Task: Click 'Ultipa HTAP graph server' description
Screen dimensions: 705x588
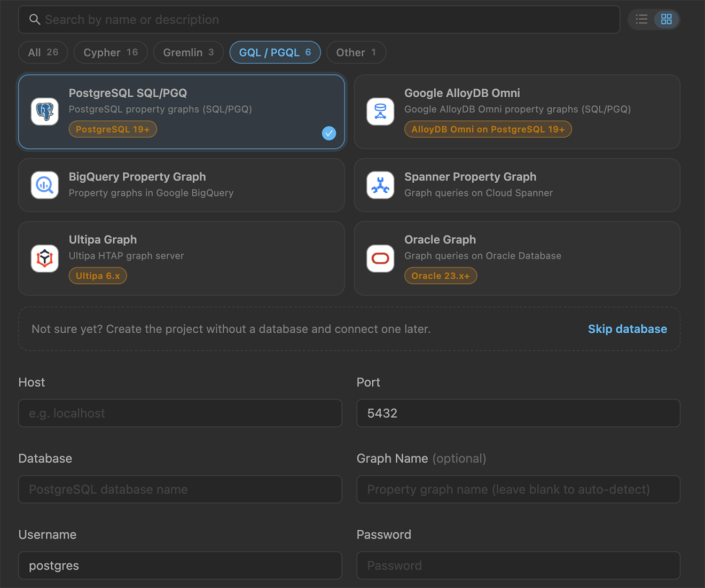Action: click(127, 256)
